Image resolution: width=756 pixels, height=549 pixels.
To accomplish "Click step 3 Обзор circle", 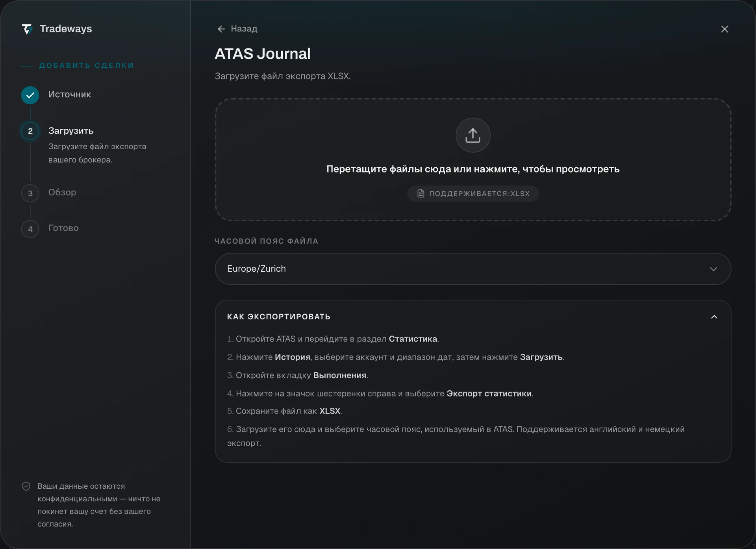I will [30, 193].
